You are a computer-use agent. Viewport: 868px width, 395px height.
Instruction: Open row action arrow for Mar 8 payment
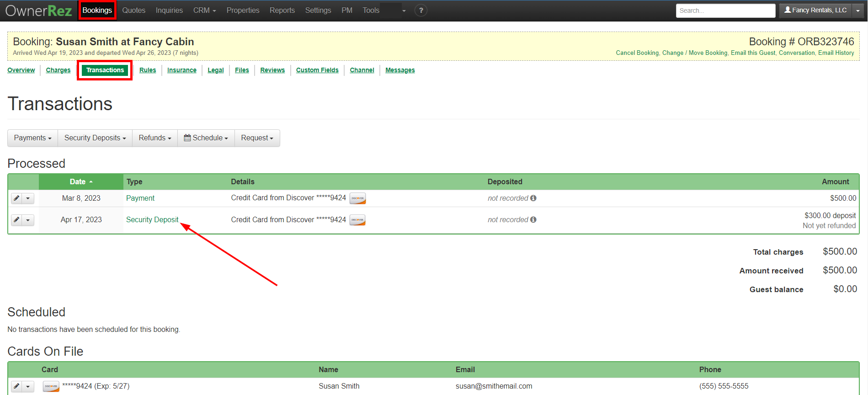[28, 198]
